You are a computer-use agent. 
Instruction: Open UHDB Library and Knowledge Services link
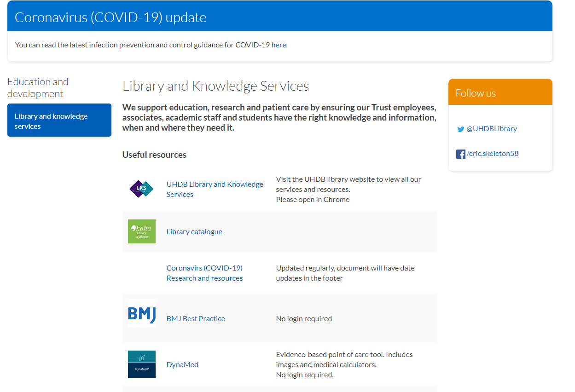point(215,189)
